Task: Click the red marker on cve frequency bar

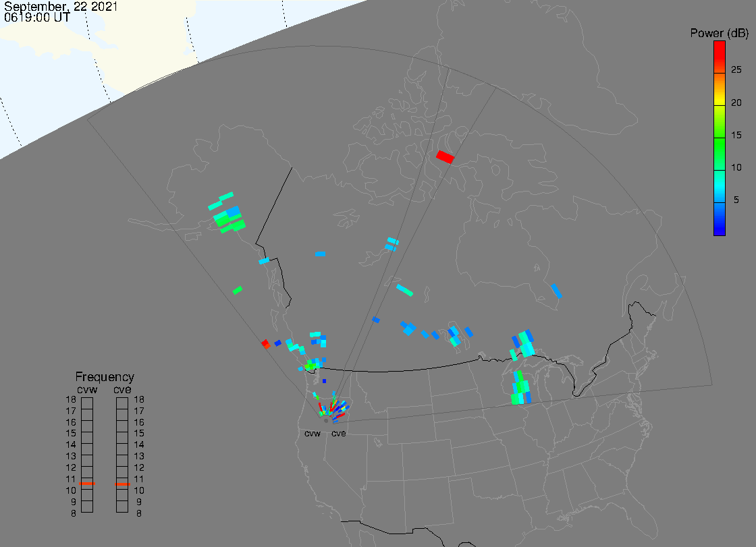Action: pyautogui.click(x=122, y=484)
